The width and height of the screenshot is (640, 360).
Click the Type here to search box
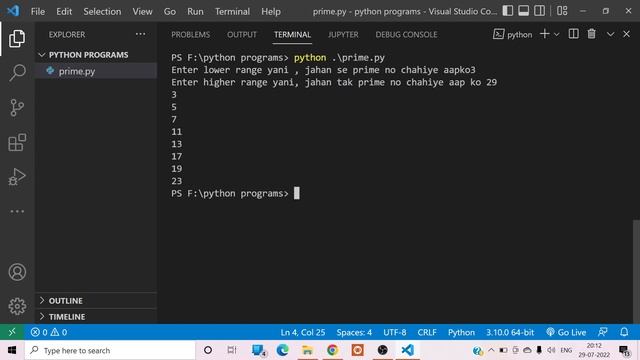pyautogui.click(x=110, y=350)
